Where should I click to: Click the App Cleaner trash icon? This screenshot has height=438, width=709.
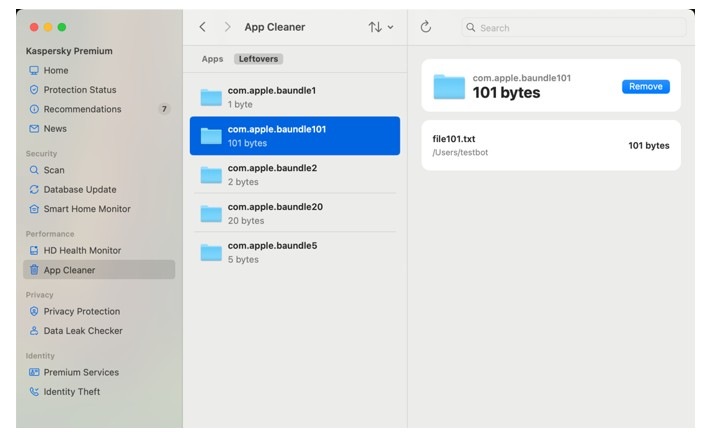click(34, 270)
